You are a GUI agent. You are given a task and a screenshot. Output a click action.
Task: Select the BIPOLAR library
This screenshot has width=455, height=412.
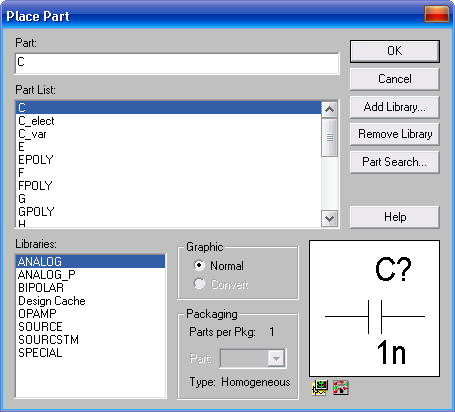[91, 288]
